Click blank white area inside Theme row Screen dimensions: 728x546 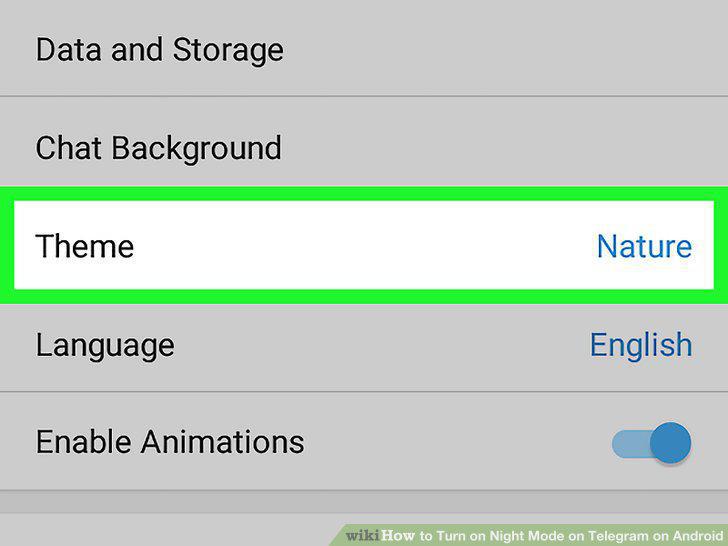tap(362, 246)
